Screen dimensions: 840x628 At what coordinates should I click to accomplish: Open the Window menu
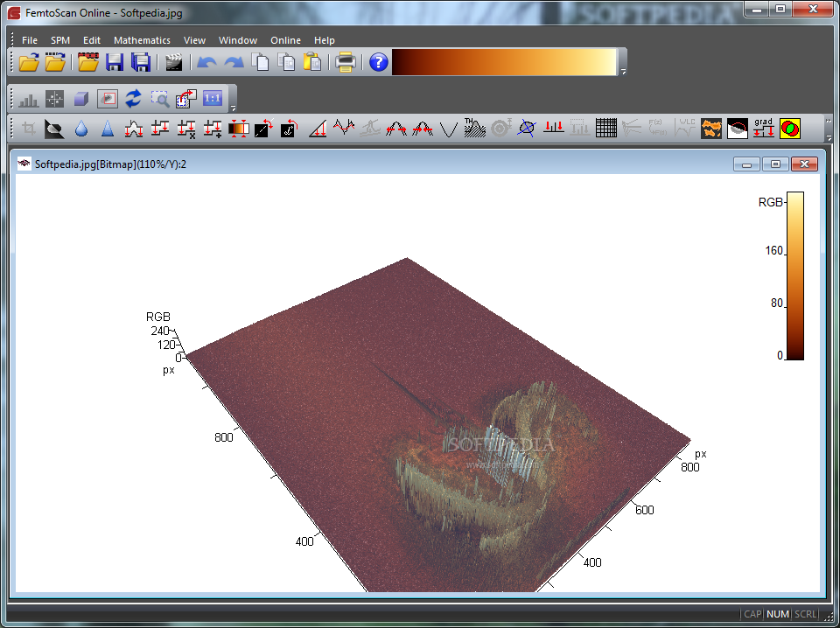point(238,40)
